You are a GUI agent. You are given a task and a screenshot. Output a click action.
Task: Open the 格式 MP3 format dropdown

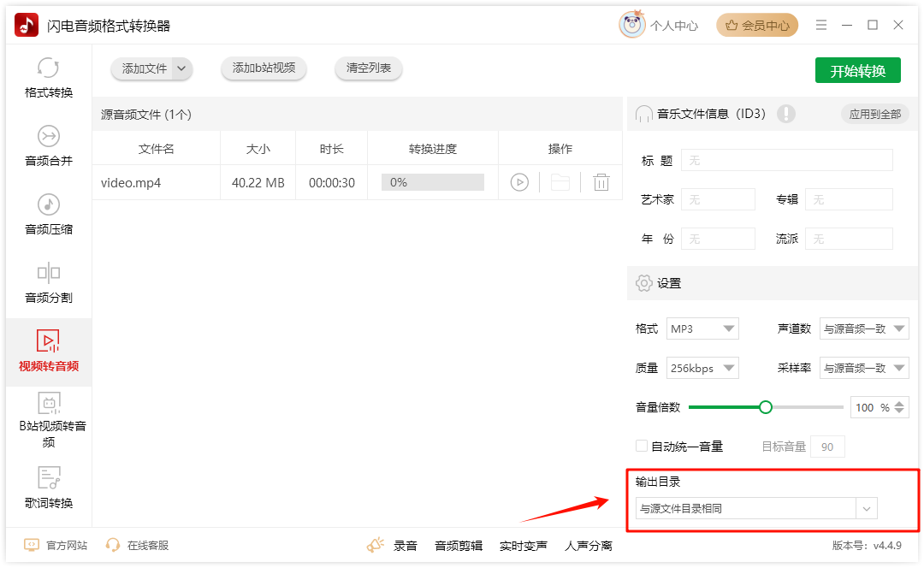pos(702,328)
